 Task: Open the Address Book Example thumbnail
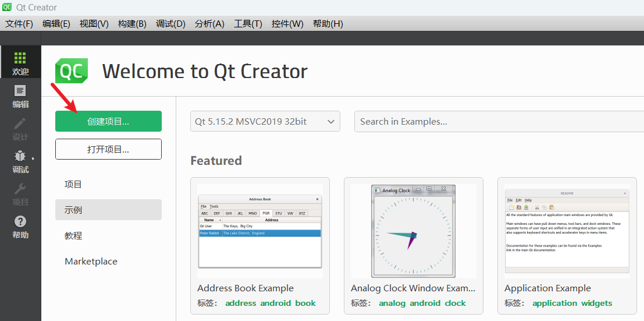(x=260, y=231)
